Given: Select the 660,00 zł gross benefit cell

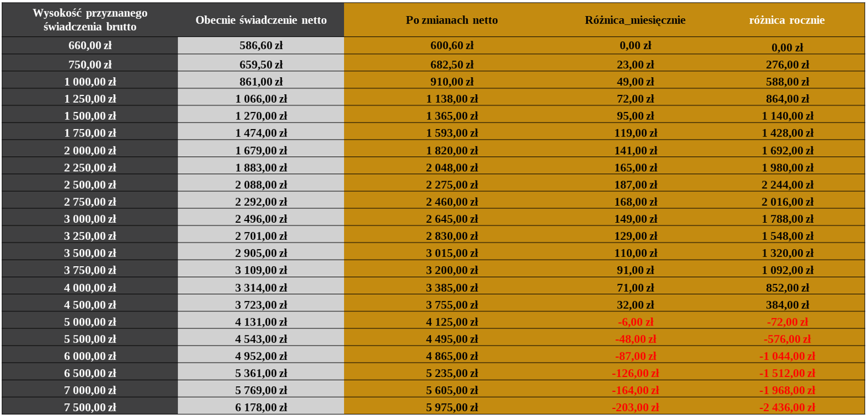Looking at the screenshot, I should [x=90, y=46].
